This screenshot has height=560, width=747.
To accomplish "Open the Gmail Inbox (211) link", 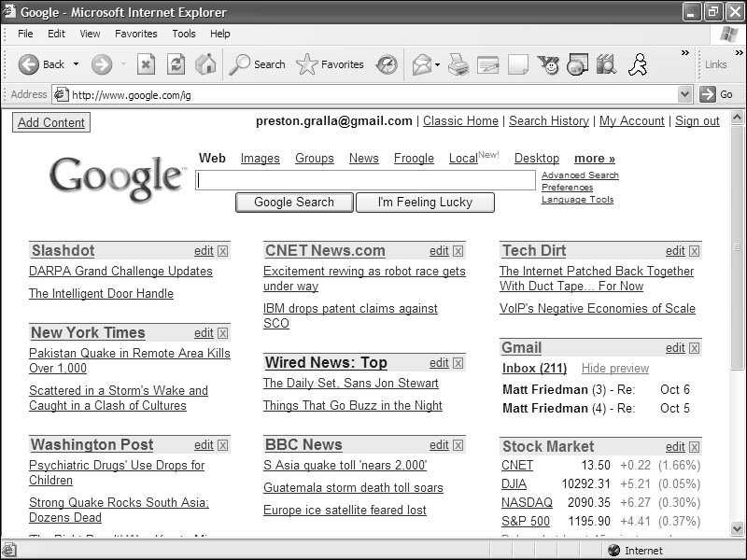I will click(x=534, y=369).
